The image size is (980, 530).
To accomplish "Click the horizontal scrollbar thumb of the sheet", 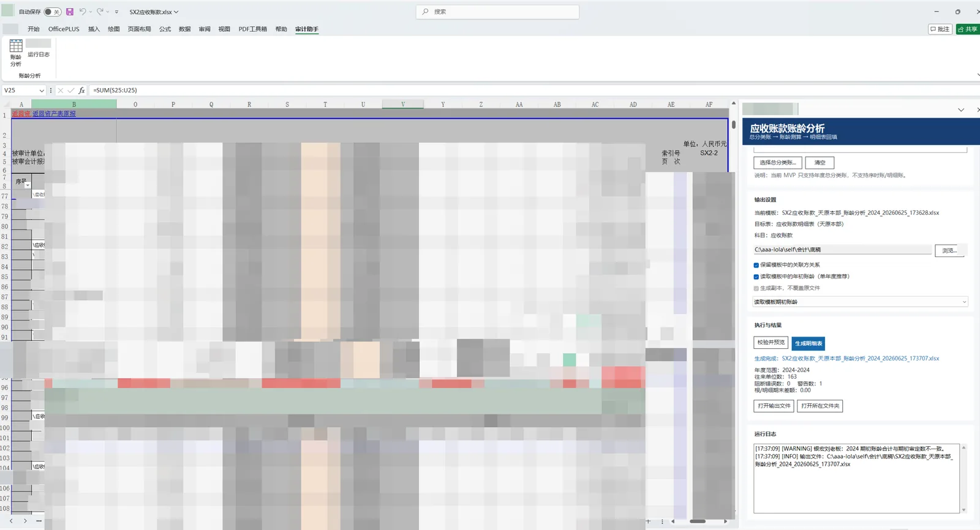I will point(698,521).
